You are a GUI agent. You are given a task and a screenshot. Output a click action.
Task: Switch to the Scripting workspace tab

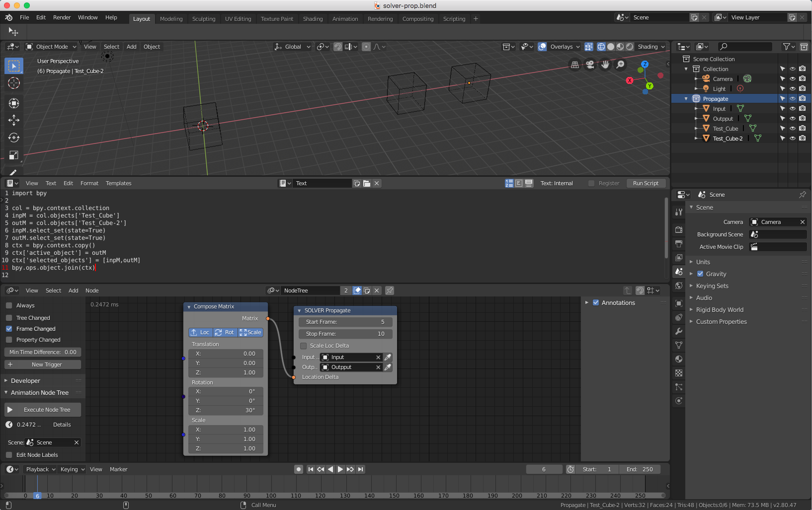click(454, 19)
